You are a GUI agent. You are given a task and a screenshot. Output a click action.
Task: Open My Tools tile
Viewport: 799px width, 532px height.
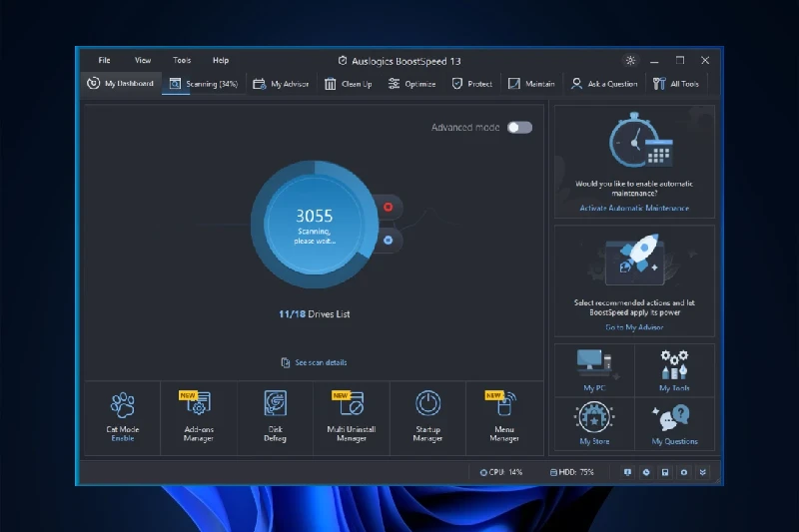click(675, 370)
